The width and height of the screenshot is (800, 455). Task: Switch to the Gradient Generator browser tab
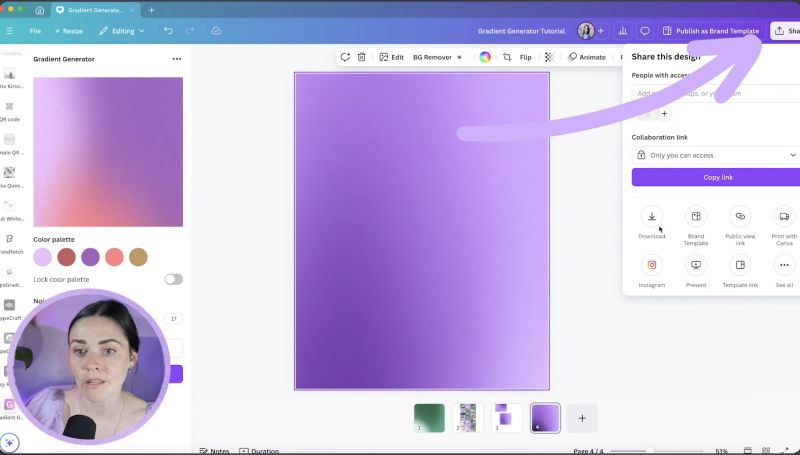[x=94, y=10]
